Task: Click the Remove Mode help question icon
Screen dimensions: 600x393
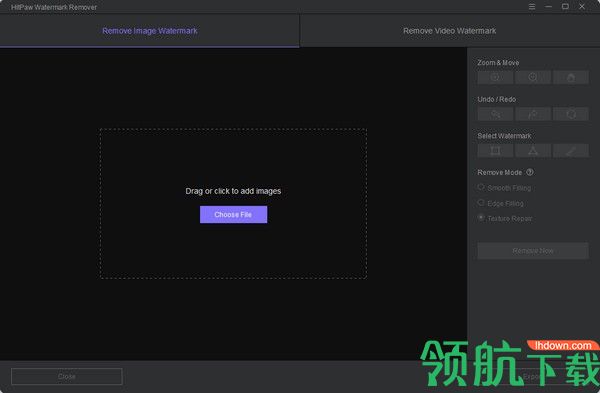Action: [x=530, y=172]
